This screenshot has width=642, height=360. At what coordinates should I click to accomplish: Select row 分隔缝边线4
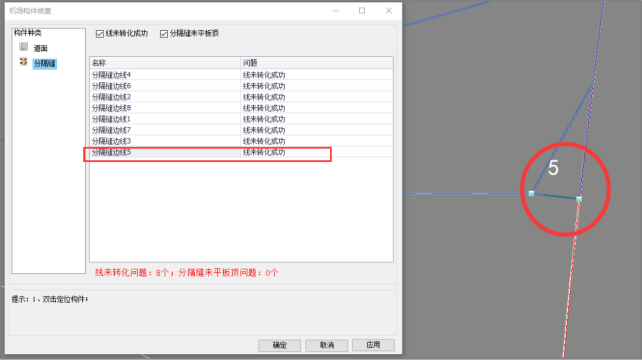point(241,75)
